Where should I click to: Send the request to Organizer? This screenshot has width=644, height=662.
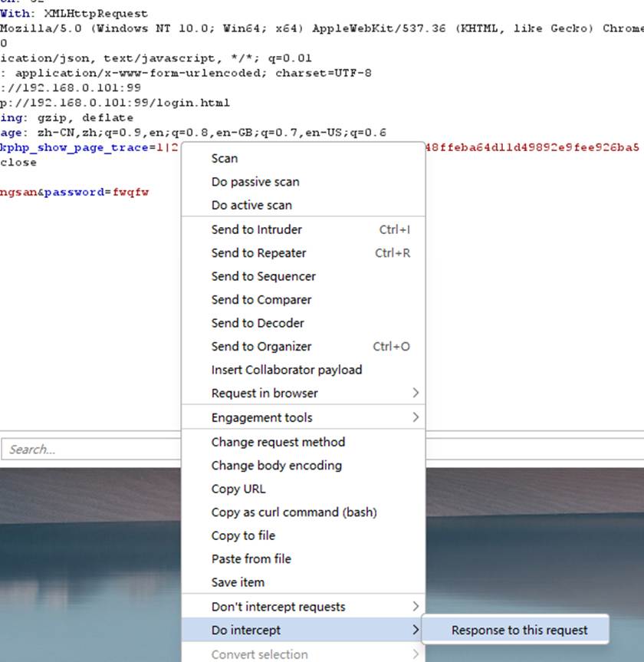click(x=303, y=346)
